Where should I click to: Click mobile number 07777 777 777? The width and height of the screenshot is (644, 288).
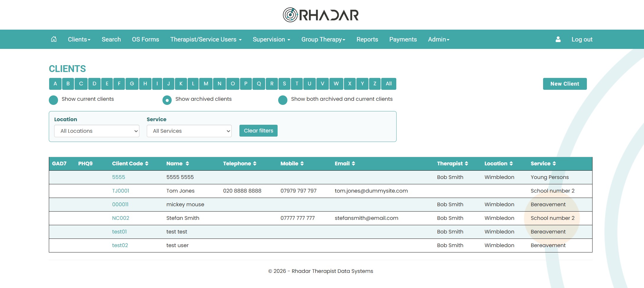pyautogui.click(x=297, y=218)
